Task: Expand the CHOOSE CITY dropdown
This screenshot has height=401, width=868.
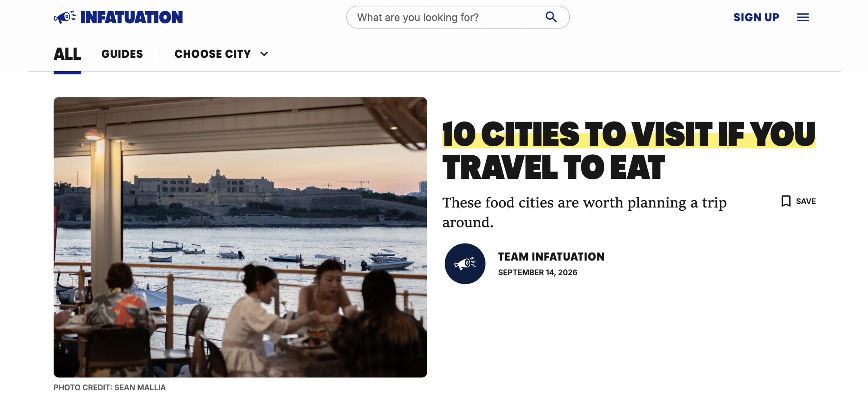Action: pos(221,54)
